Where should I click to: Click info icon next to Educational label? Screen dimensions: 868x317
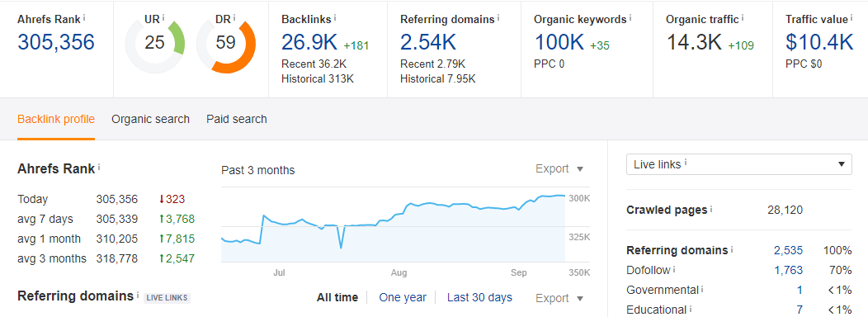pos(691,308)
